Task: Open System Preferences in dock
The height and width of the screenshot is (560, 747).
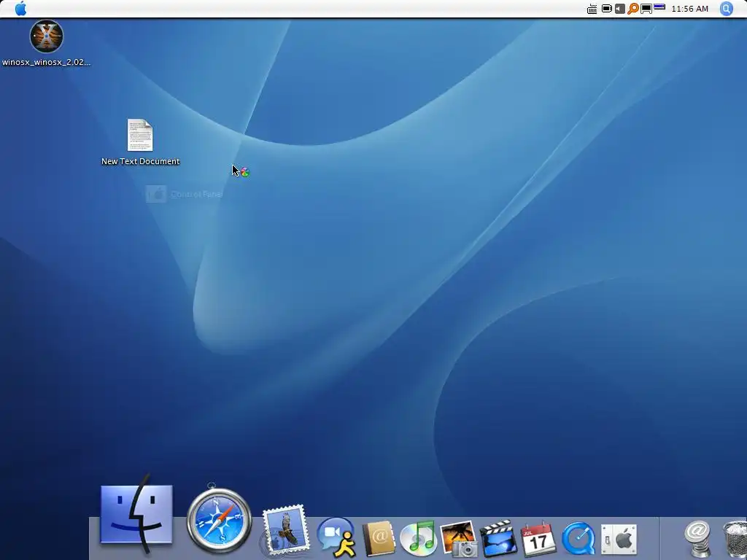Action: pyautogui.click(x=619, y=539)
